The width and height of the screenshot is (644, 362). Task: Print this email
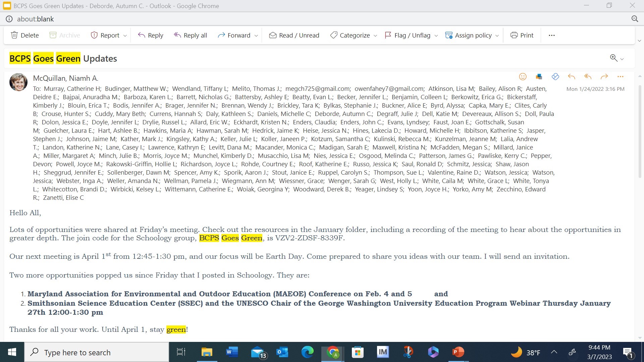[522, 35]
